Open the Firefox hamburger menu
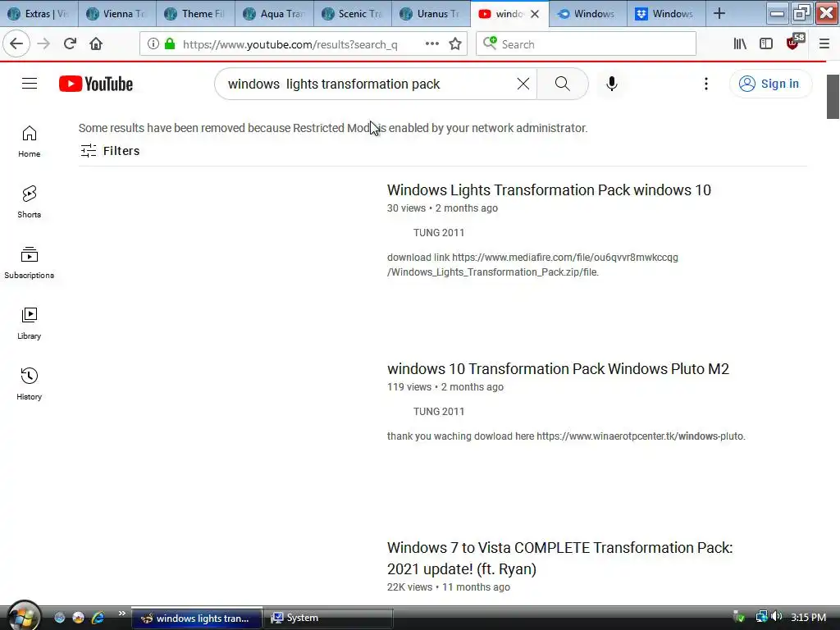This screenshot has width=840, height=630. tap(824, 44)
